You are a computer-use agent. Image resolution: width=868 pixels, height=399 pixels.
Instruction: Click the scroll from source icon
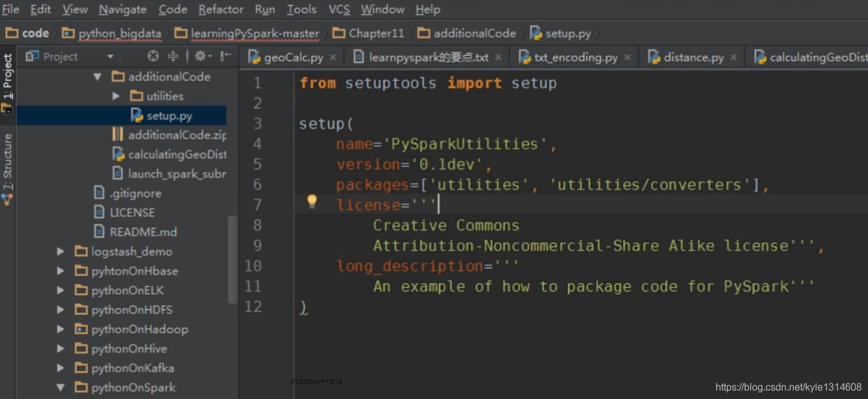tap(154, 56)
